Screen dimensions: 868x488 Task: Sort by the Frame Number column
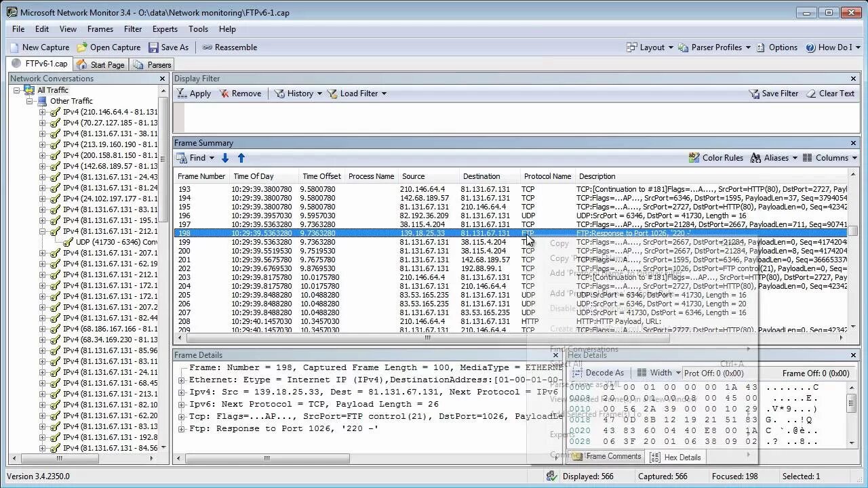(201, 176)
